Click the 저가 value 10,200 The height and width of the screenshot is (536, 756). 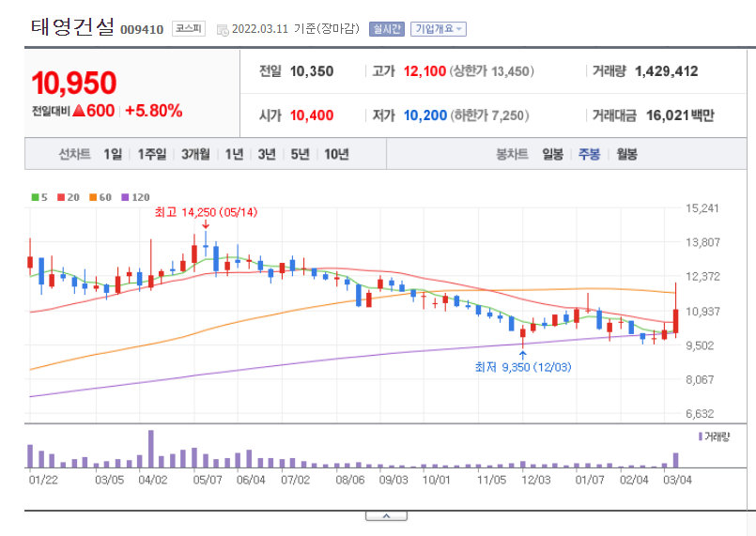425,115
